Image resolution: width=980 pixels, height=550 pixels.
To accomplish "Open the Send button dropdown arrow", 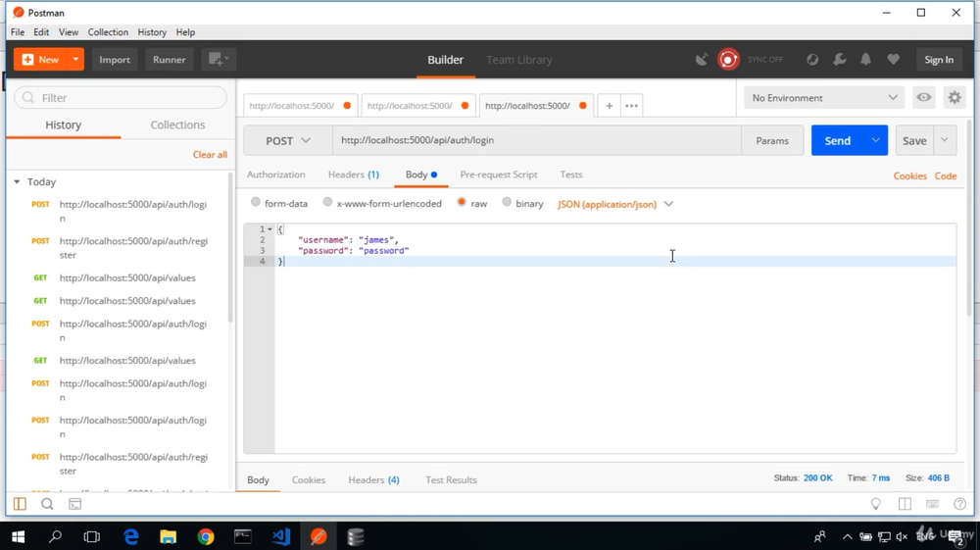I will tap(875, 140).
